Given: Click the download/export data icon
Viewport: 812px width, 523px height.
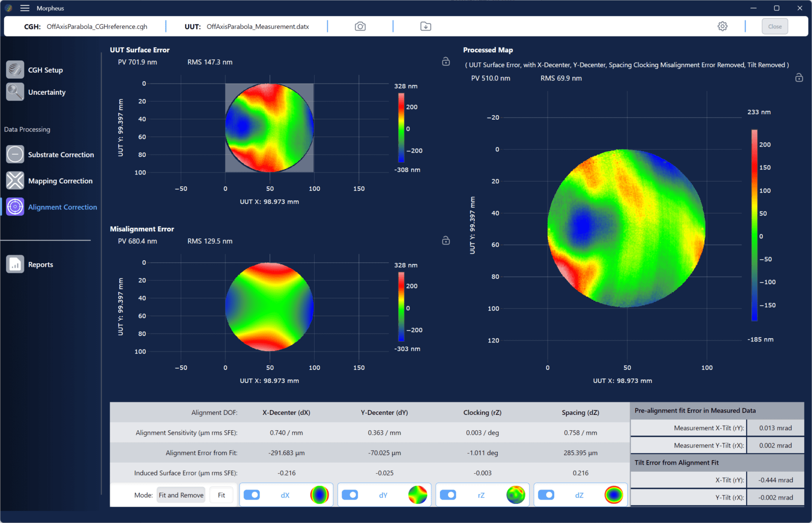Looking at the screenshot, I should point(426,26).
